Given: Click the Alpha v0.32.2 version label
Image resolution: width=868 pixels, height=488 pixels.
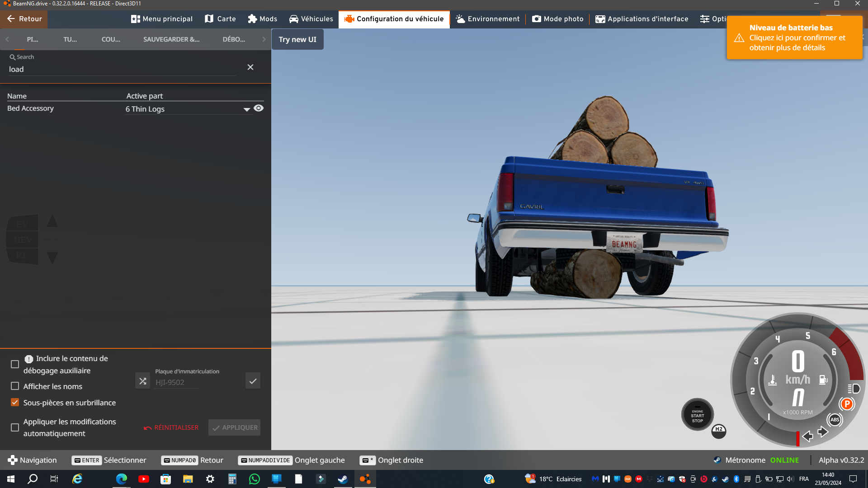Looking at the screenshot, I should 841,460.
